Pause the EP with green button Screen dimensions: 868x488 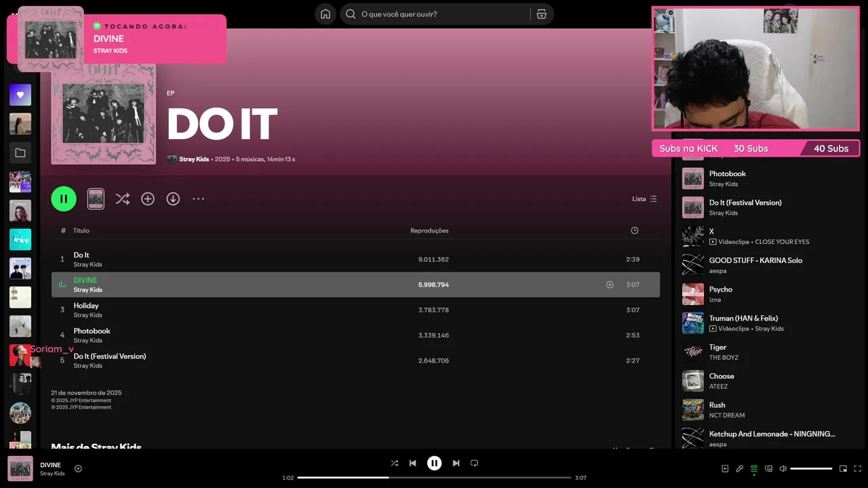pos(64,199)
